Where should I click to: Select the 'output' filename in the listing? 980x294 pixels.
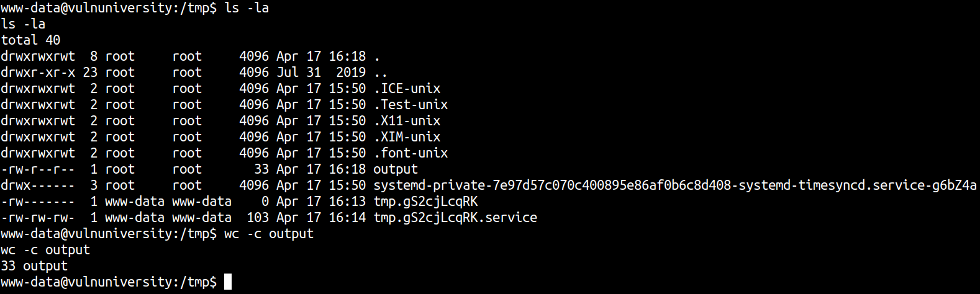click(396, 169)
